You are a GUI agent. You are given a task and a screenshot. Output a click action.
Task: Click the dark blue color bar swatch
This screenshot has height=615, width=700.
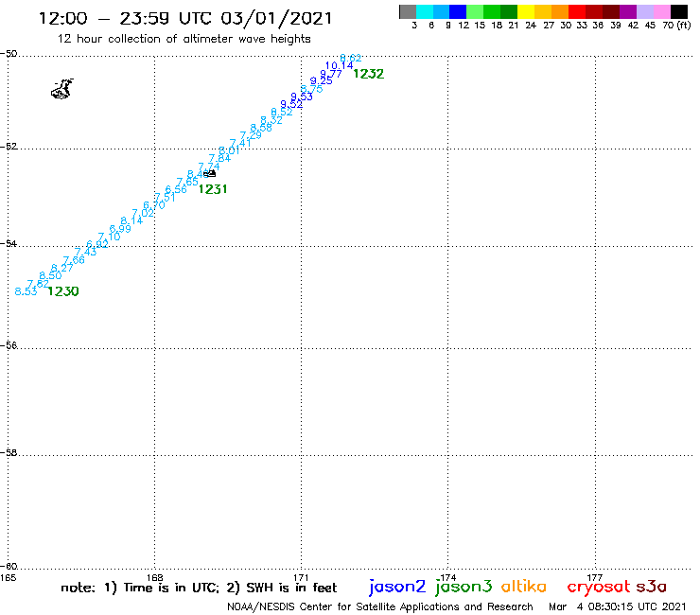click(x=458, y=11)
